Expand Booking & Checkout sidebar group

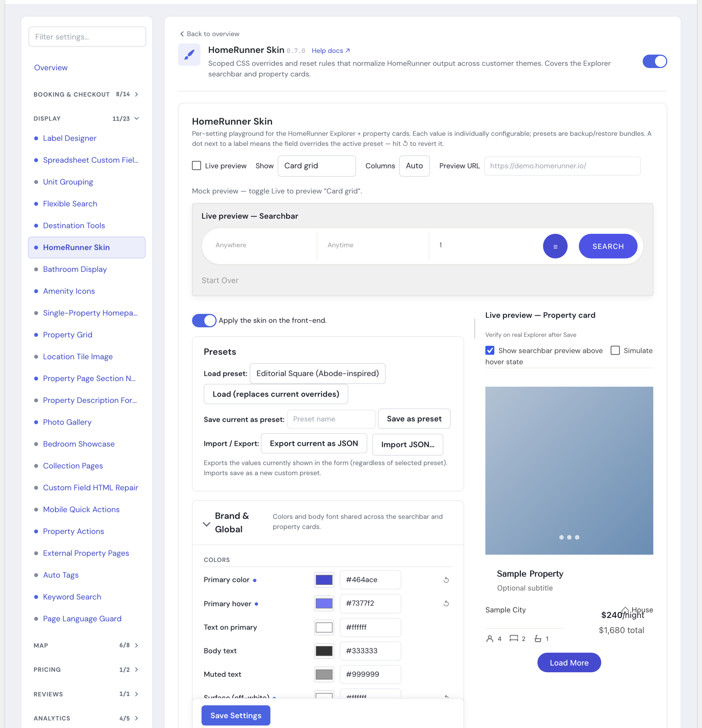tap(86, 94)
